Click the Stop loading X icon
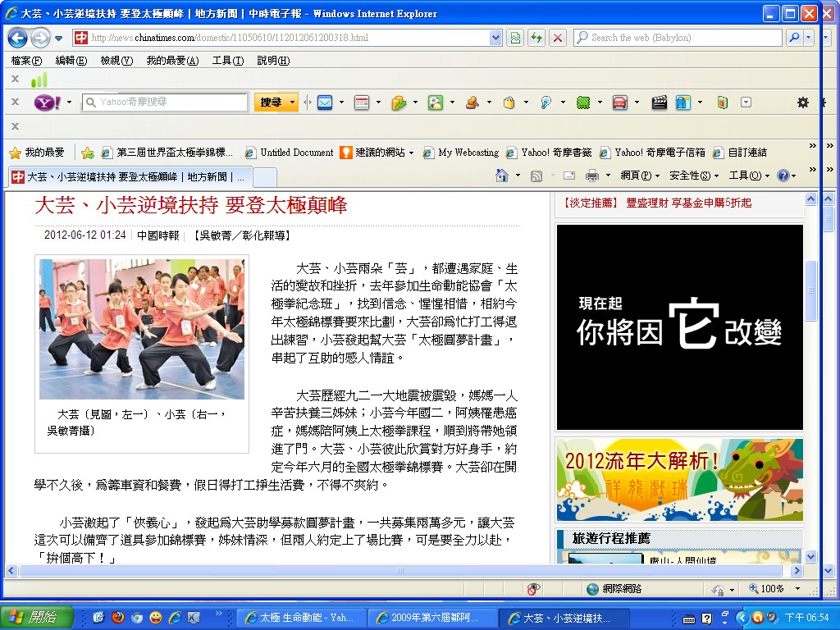This screenshot has height=630, width=840. click(558, 38)
